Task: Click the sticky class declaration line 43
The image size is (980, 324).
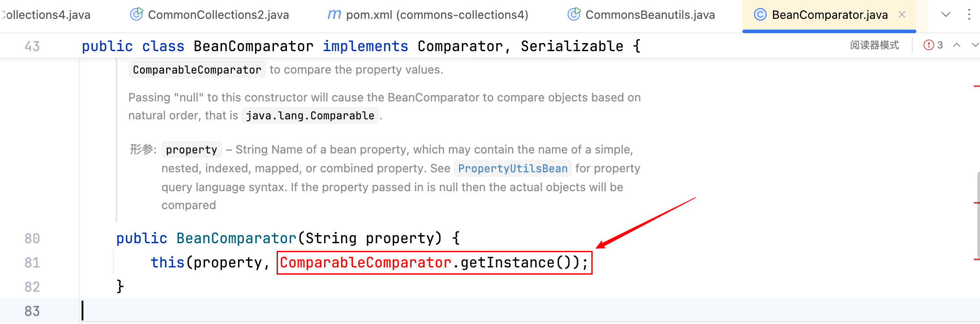Action: [361, 46]
